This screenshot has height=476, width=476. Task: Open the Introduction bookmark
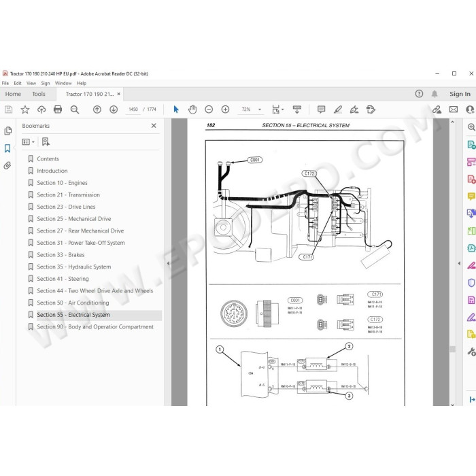(52, 171)
